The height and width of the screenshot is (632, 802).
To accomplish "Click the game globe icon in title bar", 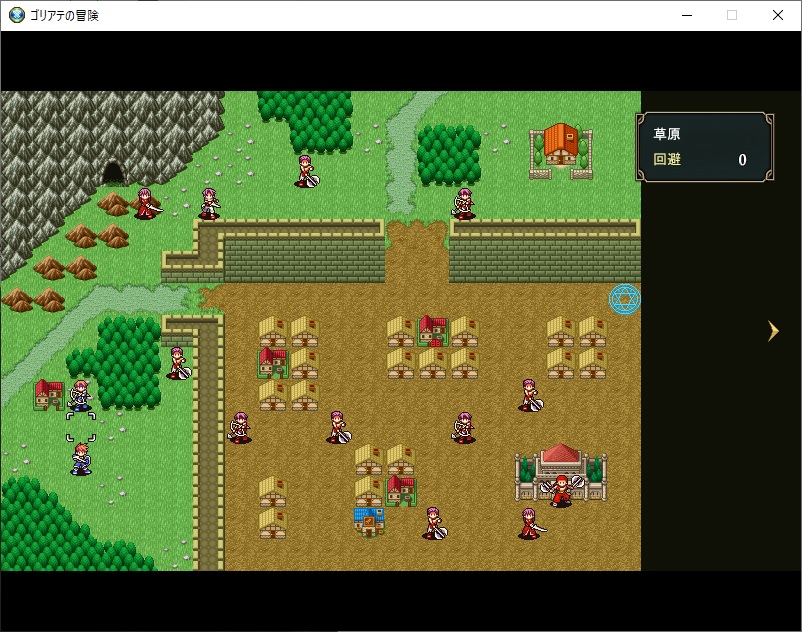I will (x=16, y=15).
